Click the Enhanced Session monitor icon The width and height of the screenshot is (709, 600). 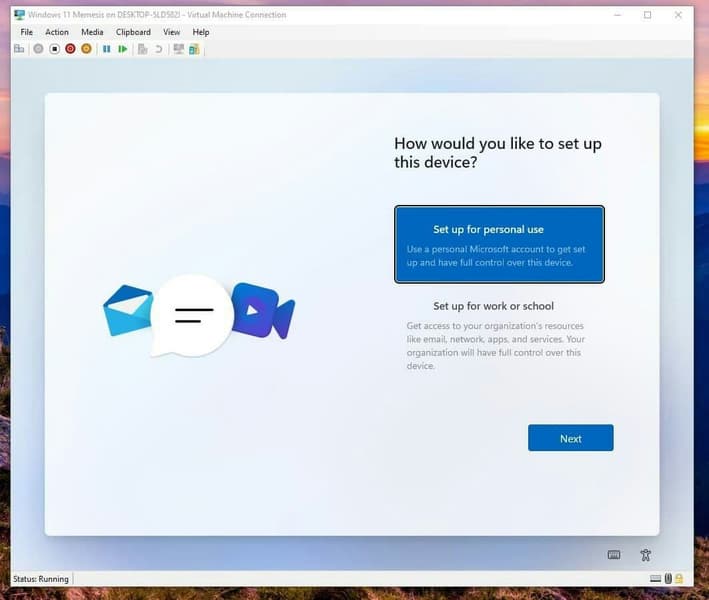(x=179, y=49)
